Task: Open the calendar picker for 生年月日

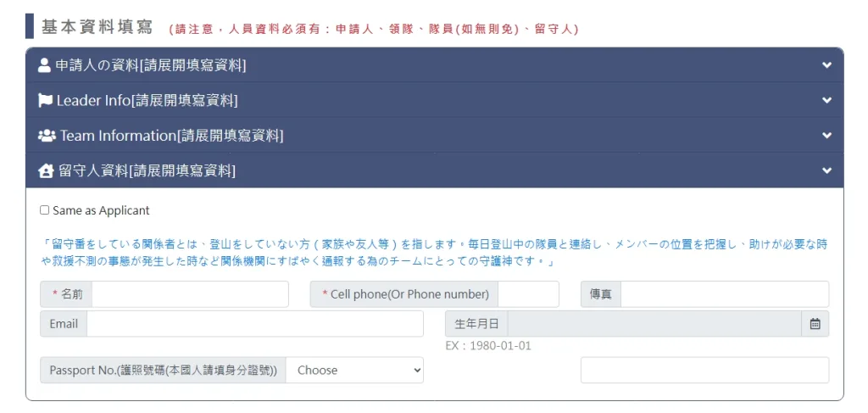Action: coord(815,324)
